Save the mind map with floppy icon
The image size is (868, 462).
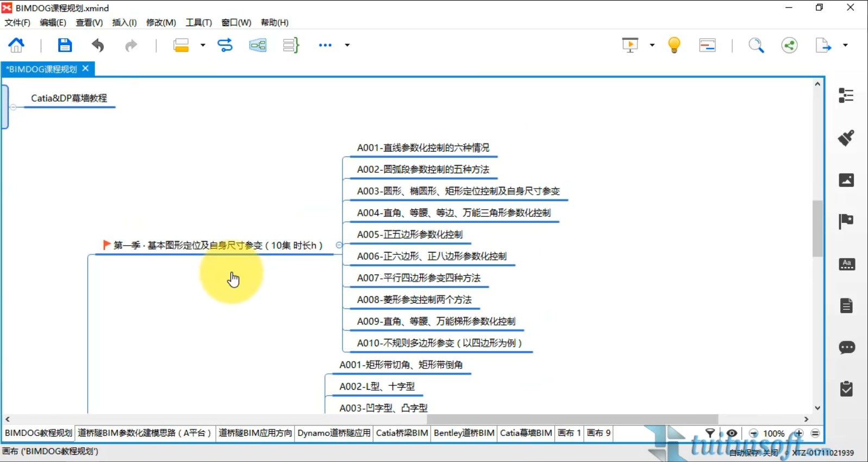pos(65,45)
